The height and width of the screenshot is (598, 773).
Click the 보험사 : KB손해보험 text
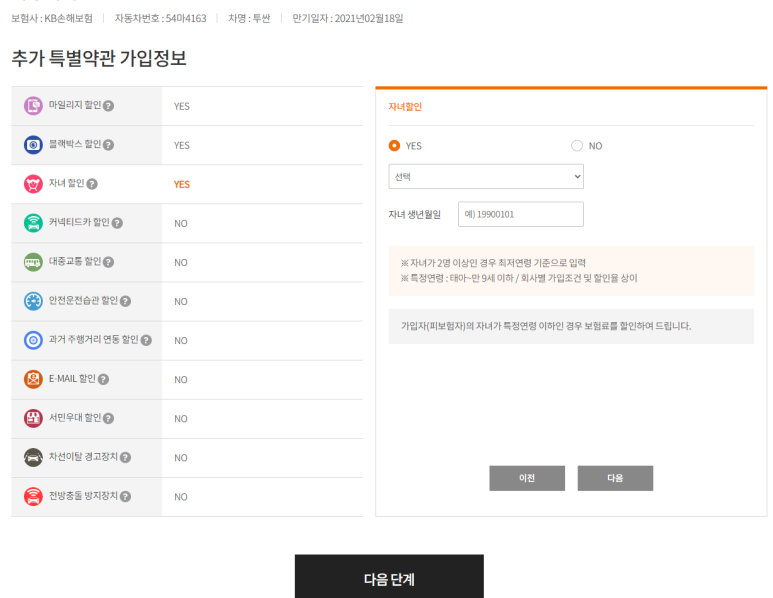tap(52, 18)
